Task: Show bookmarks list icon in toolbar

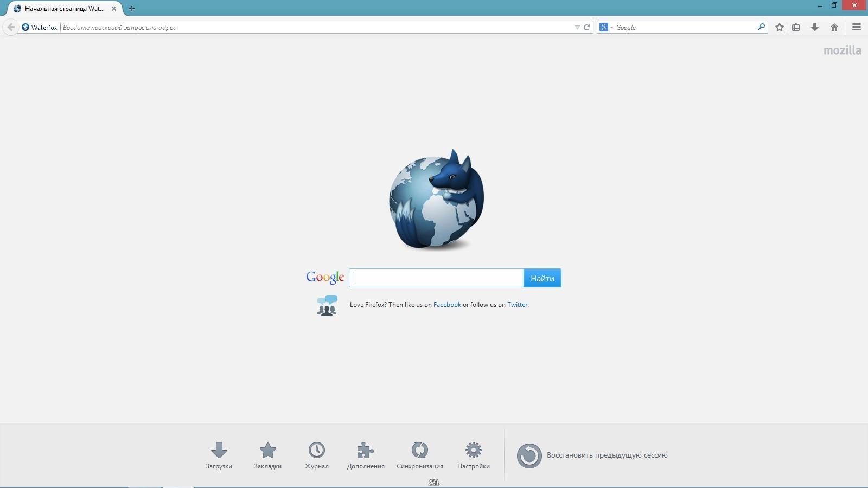Action: [x=796, y=27]
